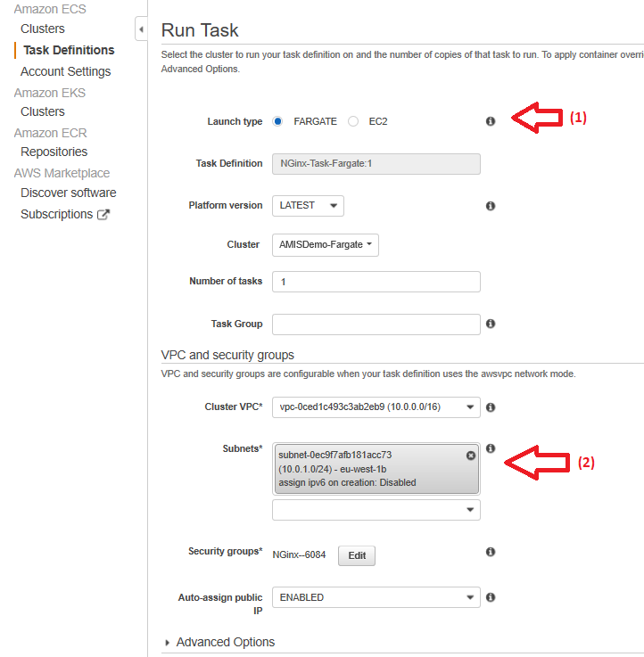This screenshot has width=644, height=657.
Task: Select the EC2 launch type
Action: (x=353, y=121)
